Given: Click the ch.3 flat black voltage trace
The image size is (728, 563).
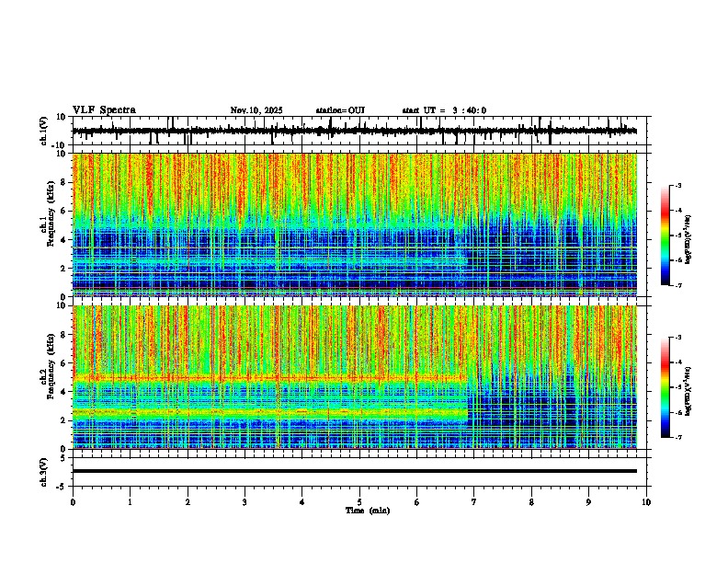Looking at the screenshot, I should [x=355, y=471].
